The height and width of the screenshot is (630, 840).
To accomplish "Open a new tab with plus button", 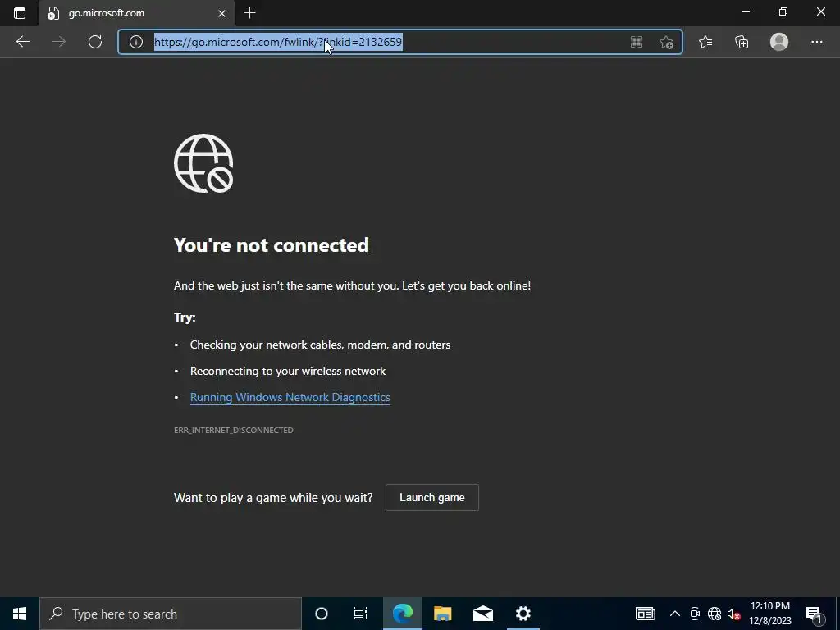I will 249,13.
